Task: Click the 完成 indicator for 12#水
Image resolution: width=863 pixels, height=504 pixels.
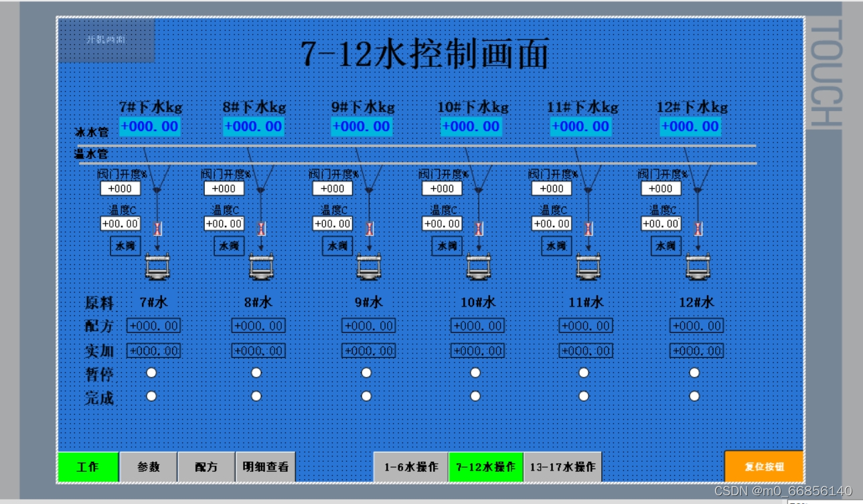Action: coord(694,396)
